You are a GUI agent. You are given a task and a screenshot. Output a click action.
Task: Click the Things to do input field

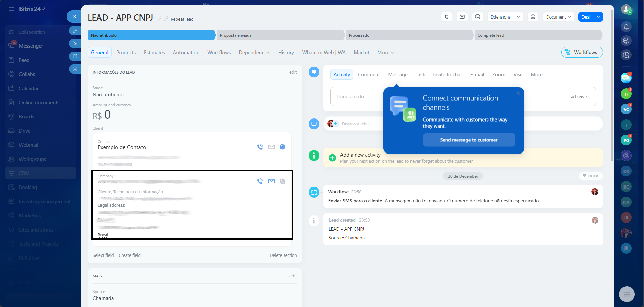coord(356,97)
